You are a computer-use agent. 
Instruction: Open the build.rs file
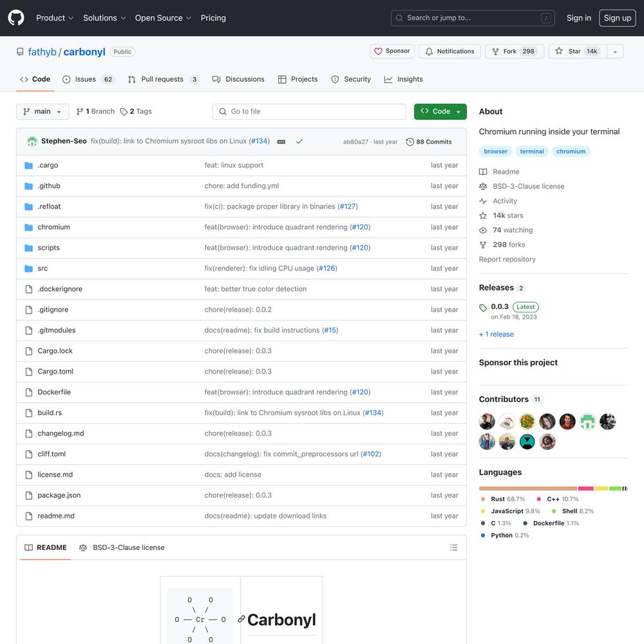50,412
